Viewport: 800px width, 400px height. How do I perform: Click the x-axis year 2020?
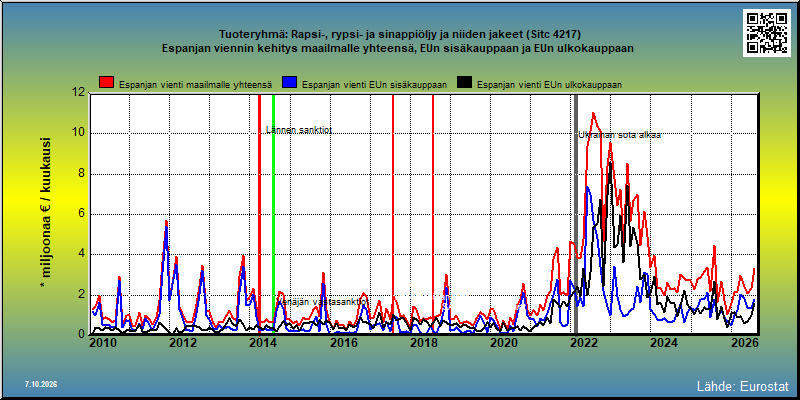[x=503, y=343]
